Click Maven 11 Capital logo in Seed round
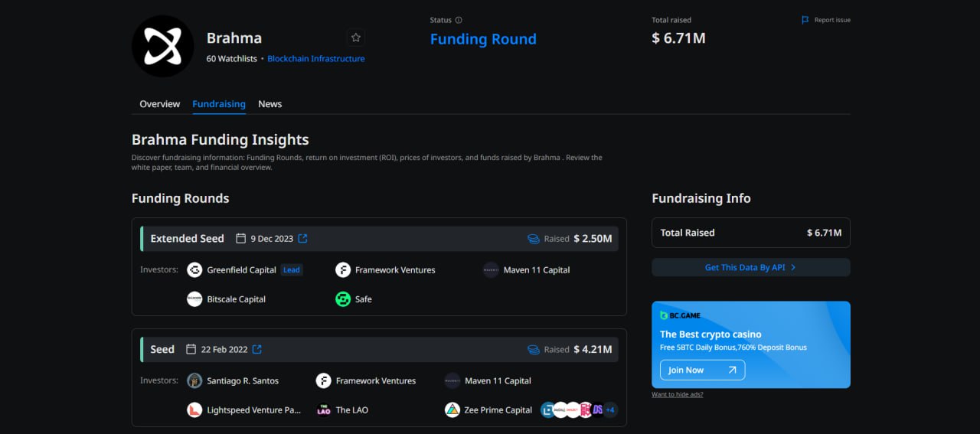 (x=452, y=381)
